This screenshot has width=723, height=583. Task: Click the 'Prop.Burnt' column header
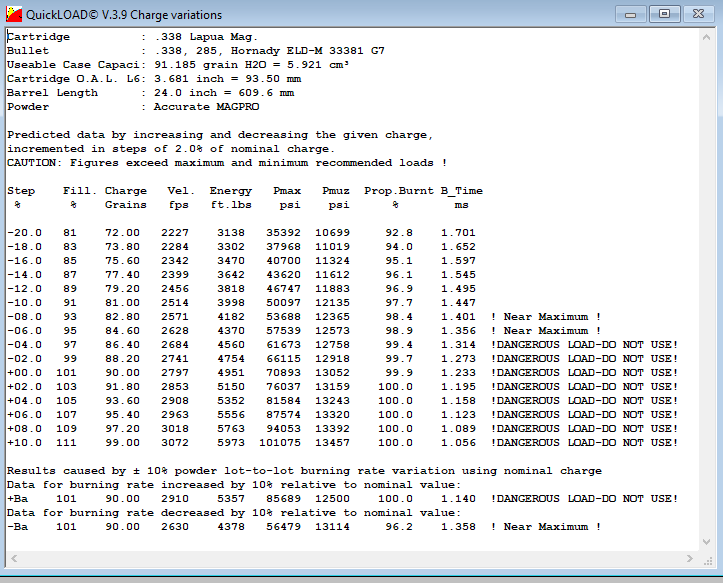coord(399,190)
